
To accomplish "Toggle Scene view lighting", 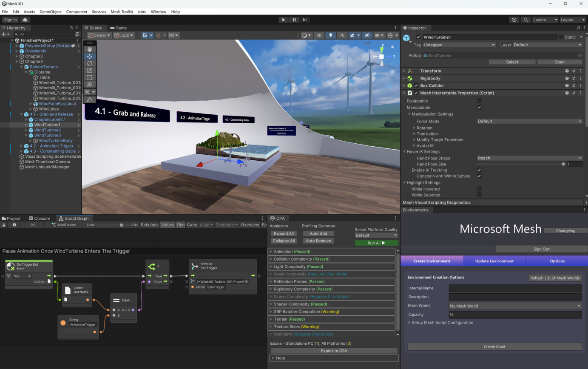I will click(331, 35).
